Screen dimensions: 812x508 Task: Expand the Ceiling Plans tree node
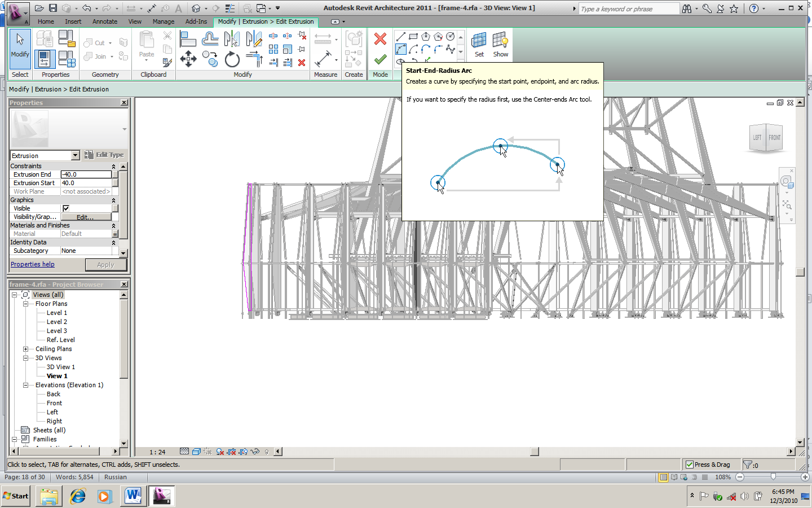click(25, 349)
